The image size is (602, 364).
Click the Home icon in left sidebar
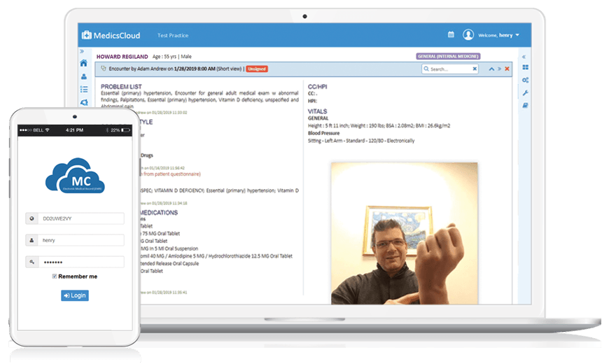84,63
